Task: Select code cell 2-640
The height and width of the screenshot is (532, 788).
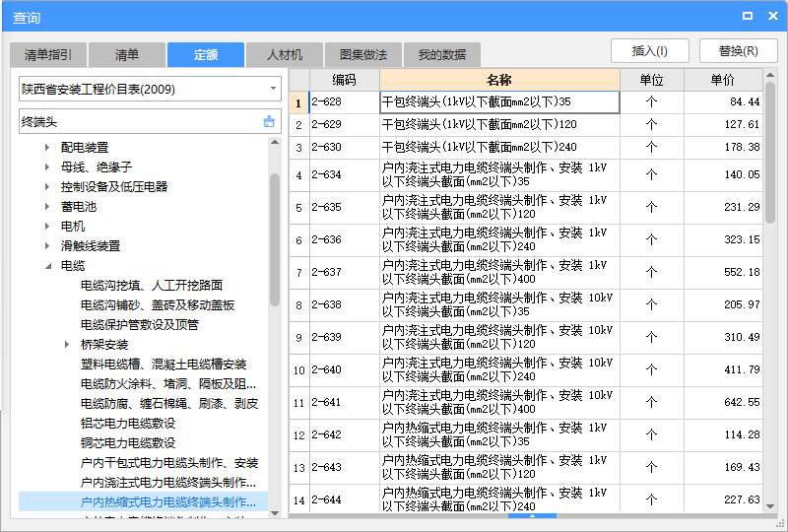Action: (x=344, y=370)
